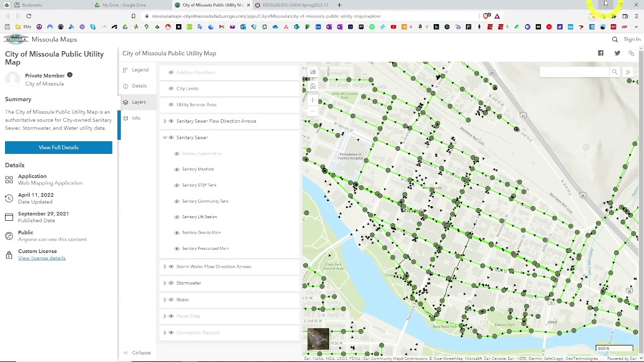Viewport: 644px width, 362px height.
Task: Open the BMs bookmarks folder
Action: tap(23, 27)
